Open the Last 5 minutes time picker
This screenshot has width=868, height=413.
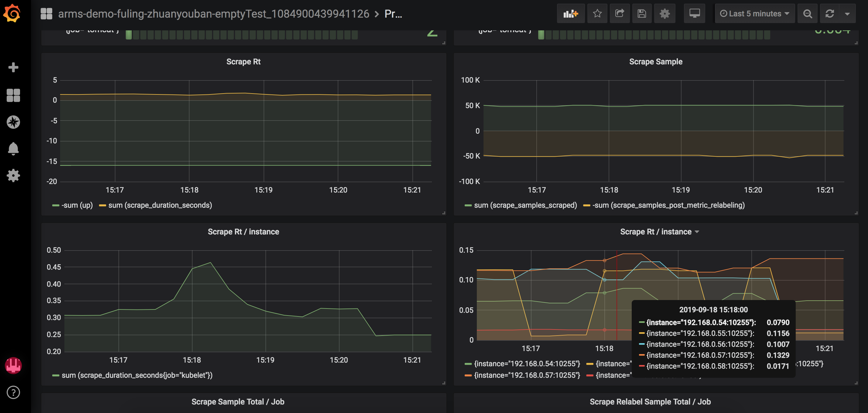[754, 13]
